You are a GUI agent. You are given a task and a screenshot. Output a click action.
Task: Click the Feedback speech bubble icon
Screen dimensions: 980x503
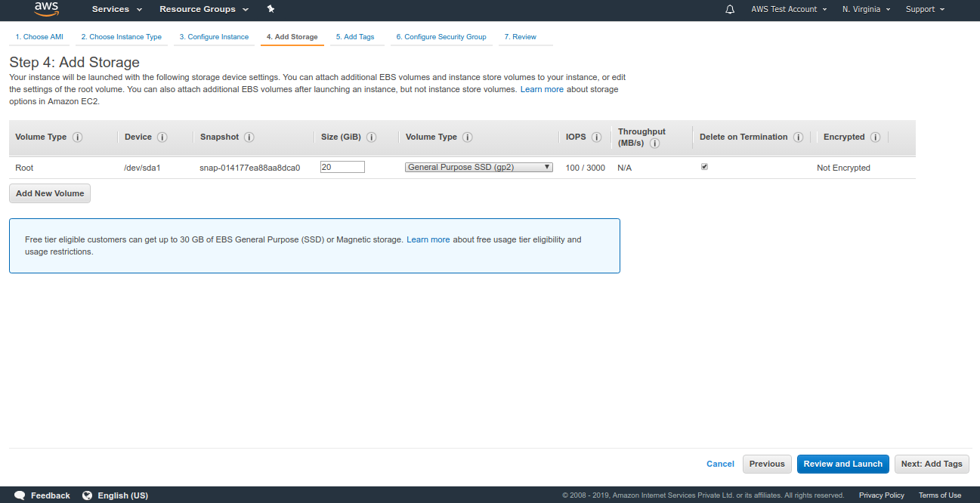click(20, 495)
